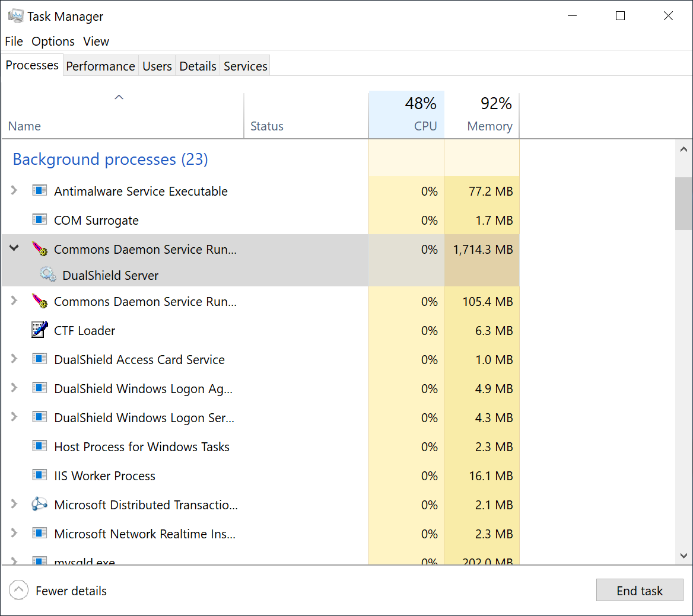Expand DualShield Windows Logon Agent entry
Image resolution: width=693 pixels, height=616 pixels.
point(14,388)
